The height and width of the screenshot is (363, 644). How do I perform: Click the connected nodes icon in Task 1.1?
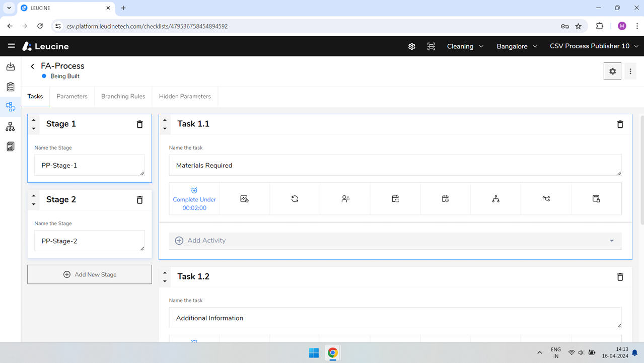[546, 199]
